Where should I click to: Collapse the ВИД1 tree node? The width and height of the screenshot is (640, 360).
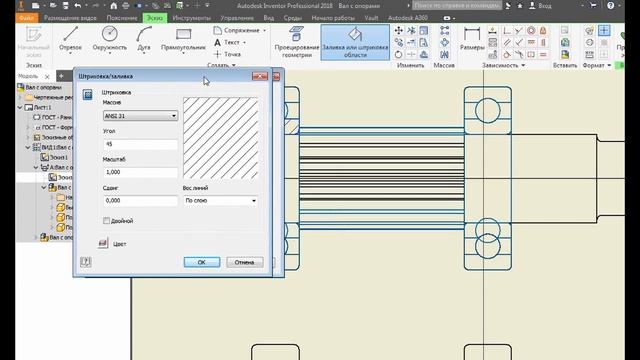(28, 147)
